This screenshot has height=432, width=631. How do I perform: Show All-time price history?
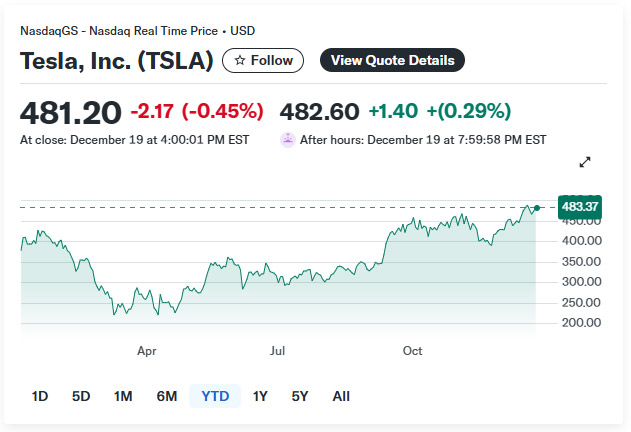coord(341,396)
